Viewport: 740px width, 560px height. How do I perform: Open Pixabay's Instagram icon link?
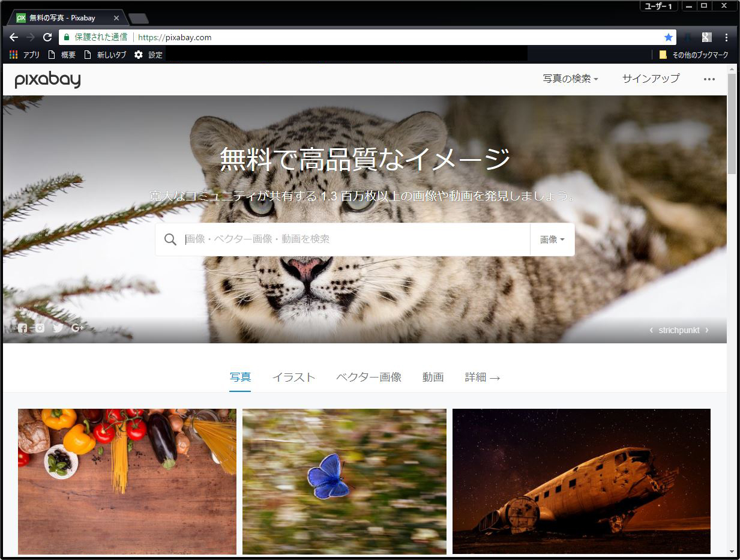[40, 328]
